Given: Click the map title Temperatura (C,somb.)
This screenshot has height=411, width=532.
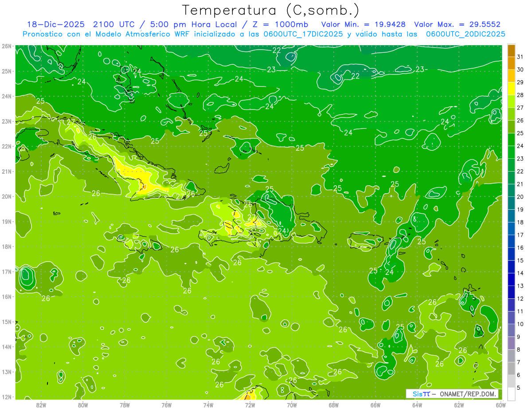Looking at the screenshot, I should point(271,10).
